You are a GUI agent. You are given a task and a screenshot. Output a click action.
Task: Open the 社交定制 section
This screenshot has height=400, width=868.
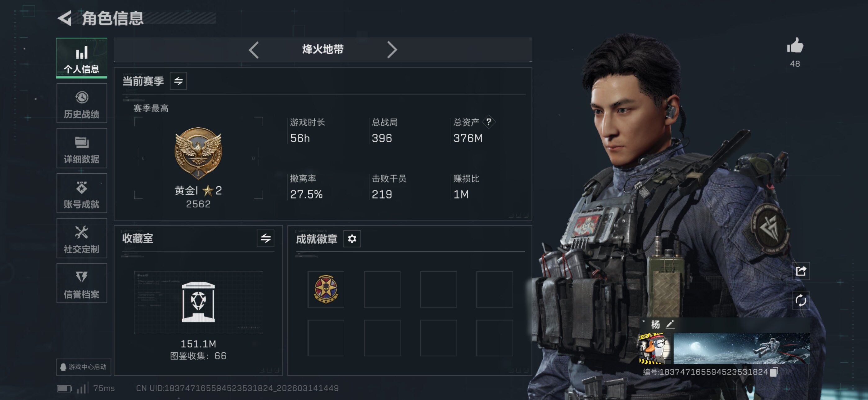[x=82, y=238]
